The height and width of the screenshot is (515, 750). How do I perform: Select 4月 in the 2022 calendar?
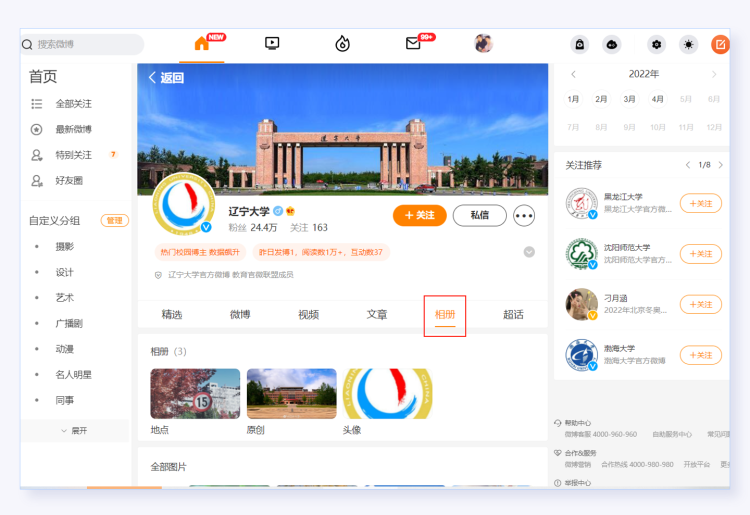(x=658, y=99)
